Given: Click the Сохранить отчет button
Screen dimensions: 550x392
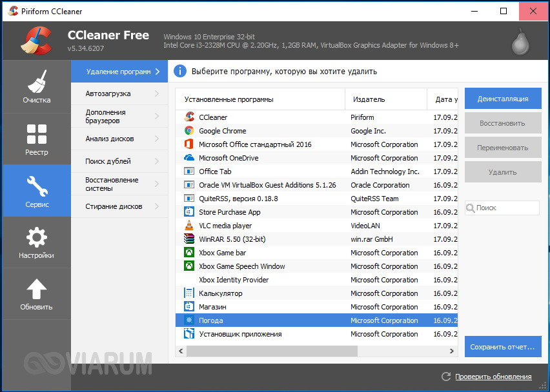Looking at the screenshot, I should click(502, 347).
